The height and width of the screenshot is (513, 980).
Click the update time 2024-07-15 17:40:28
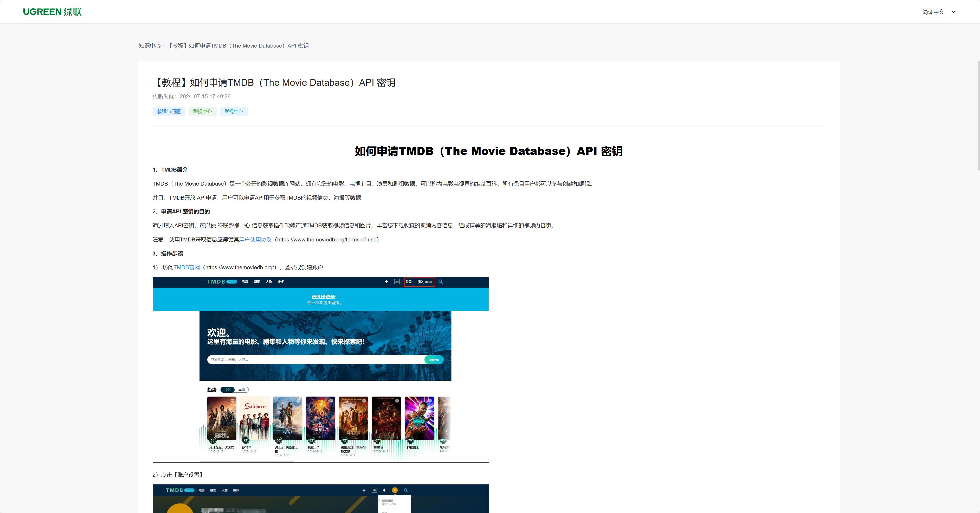click(x=205, y=96)
